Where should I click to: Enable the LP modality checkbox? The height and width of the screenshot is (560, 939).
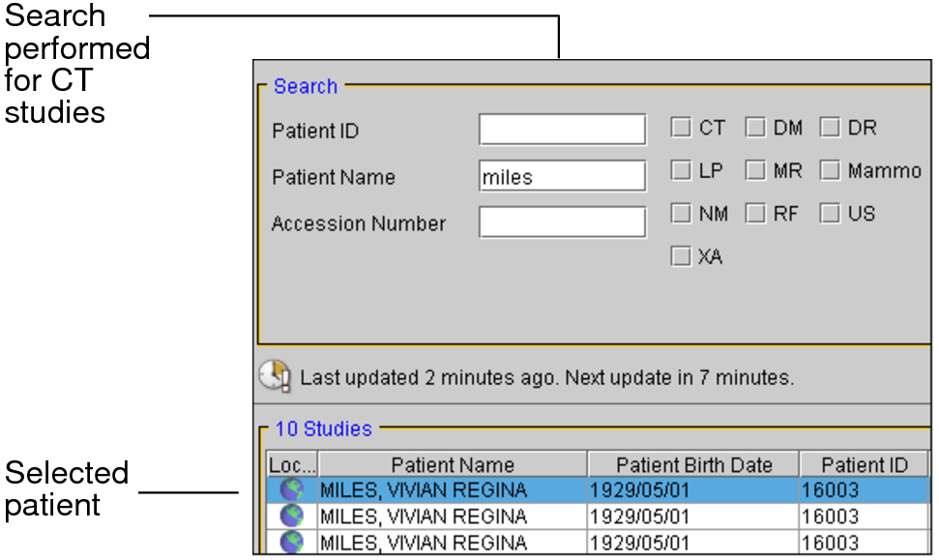pos(682,171)
